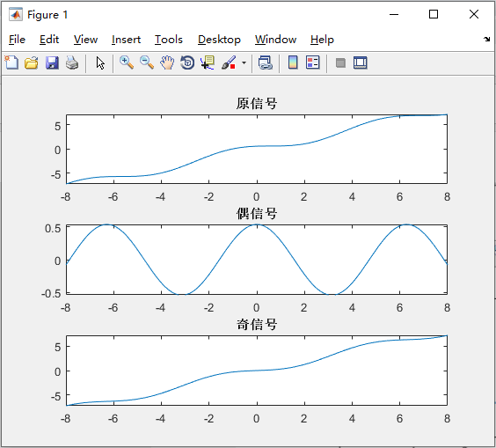Open a file with the folder icon

click(32, 62)
